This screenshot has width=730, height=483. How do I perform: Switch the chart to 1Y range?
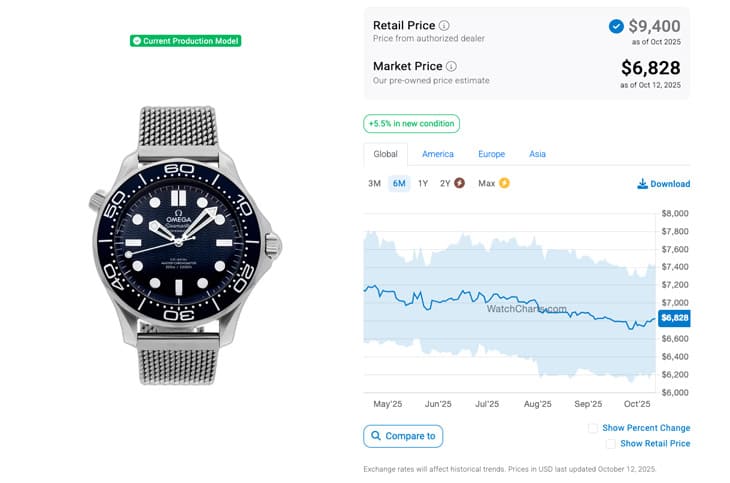click(423, 183)
